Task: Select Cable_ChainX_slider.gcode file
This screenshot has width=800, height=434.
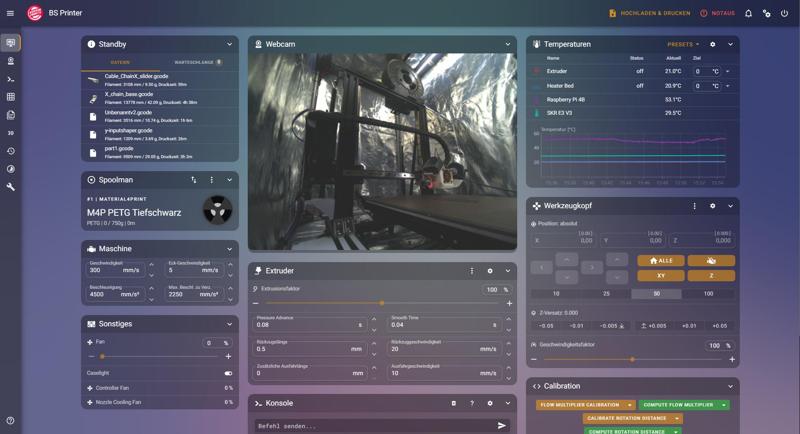Action: [160, 80]
